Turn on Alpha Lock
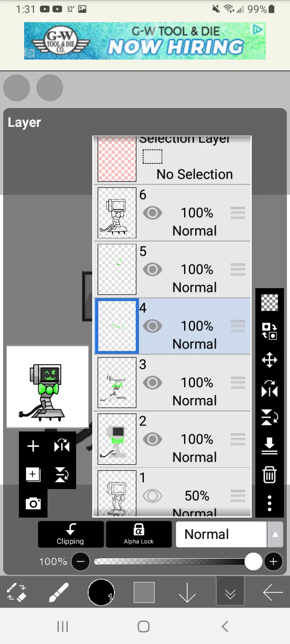The image size is (290, 644). coord(139,534)
